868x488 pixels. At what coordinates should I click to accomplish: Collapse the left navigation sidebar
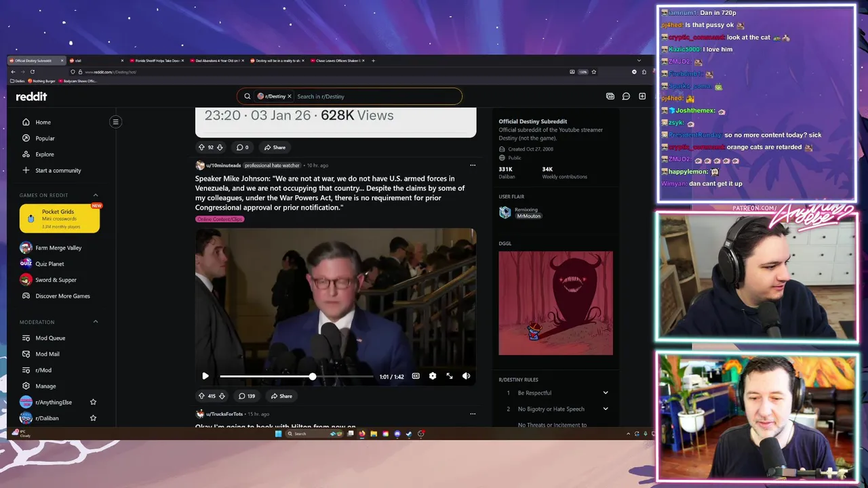tap(115, 122)
